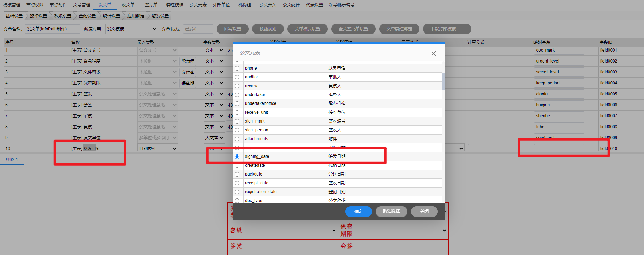Viewport: 644px width, 255px height.
Task: Choose the receive_unit radio option
Action: click(x=237, y=112)
